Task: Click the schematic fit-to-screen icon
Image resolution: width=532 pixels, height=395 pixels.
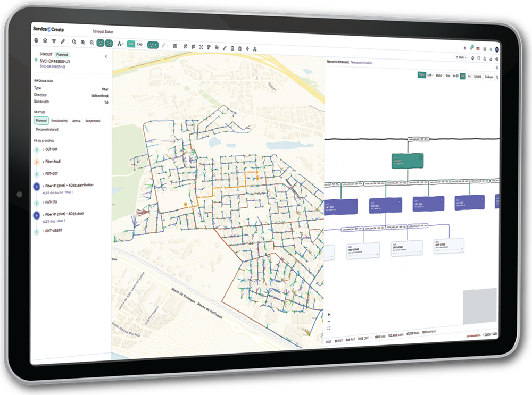Action: pos(329,328)
